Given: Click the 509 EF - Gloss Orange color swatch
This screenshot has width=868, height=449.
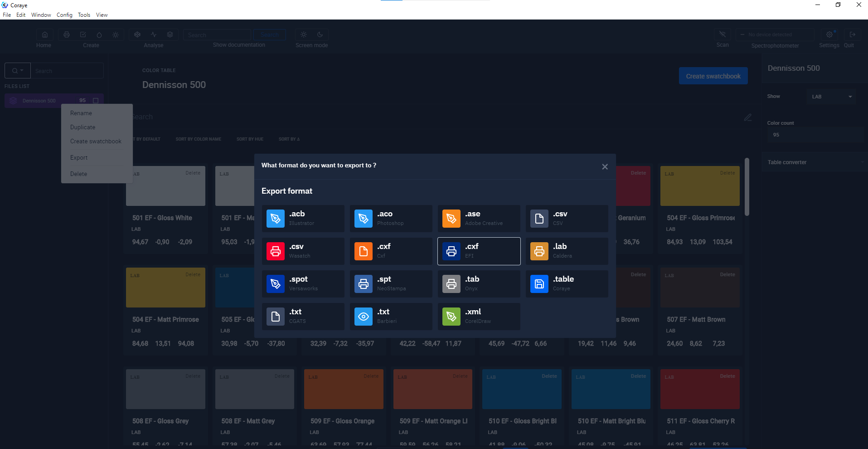Looking at the screenshot, I should (x=344, y=389).
